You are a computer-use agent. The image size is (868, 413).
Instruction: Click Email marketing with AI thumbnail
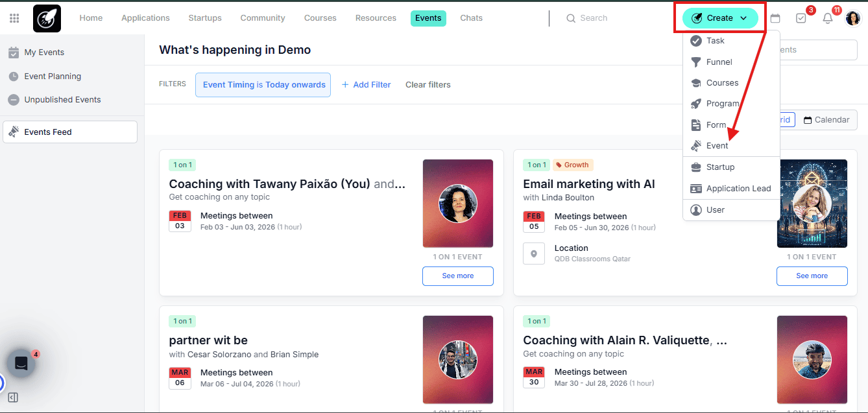(812, 204)
